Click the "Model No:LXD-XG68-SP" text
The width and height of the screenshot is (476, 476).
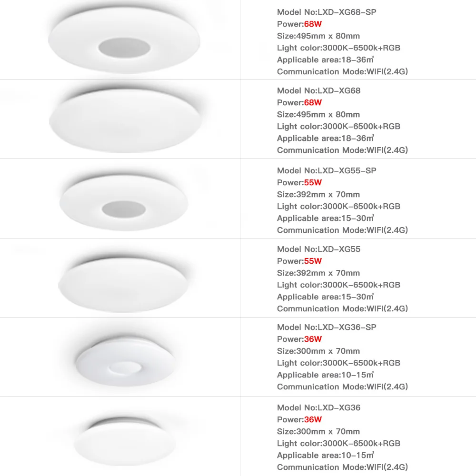click(x=327, y=12)
